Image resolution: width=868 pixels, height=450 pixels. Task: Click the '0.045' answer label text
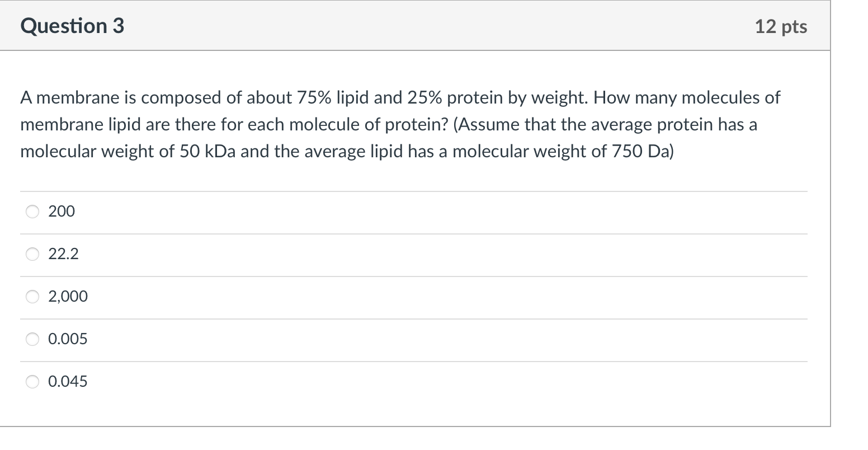point(68,382)
